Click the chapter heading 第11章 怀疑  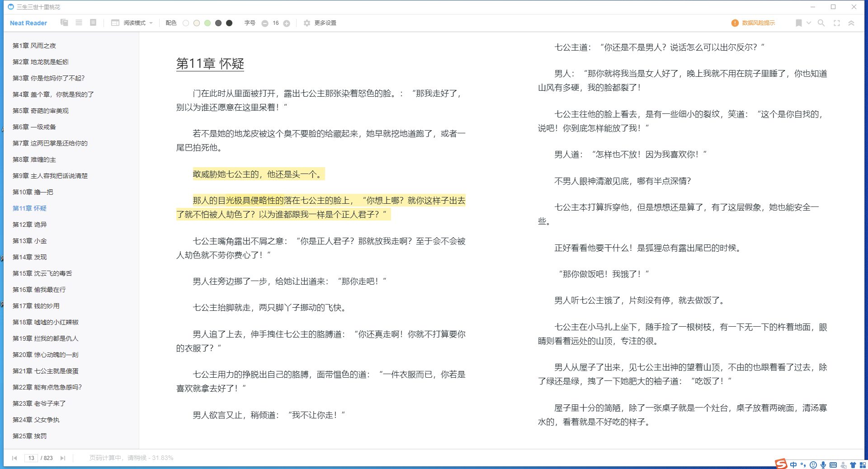(210, 64)
